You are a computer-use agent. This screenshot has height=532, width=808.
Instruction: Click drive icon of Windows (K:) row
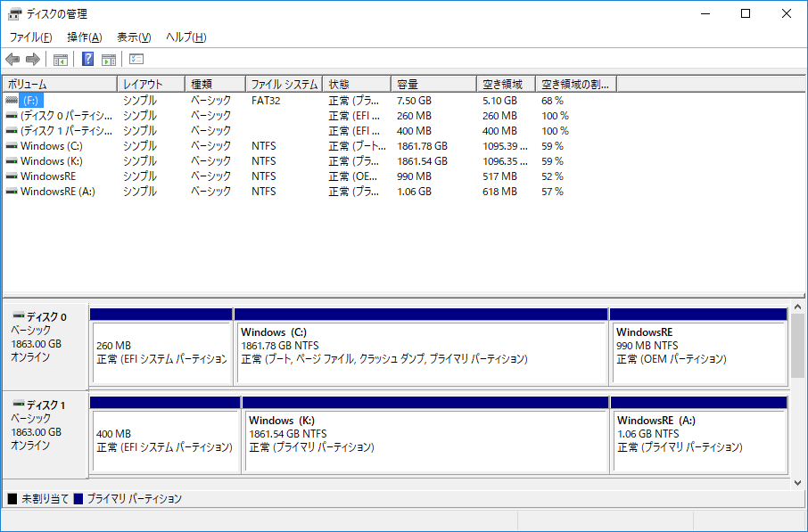click(x=12, y=161)
